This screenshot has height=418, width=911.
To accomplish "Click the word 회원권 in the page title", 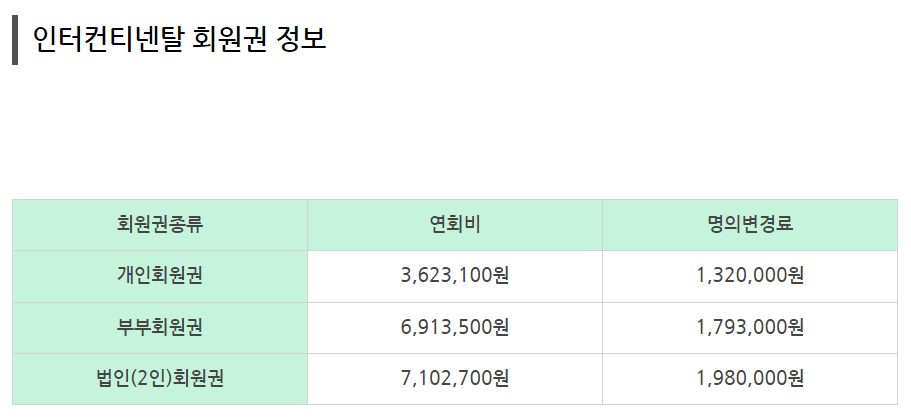I will pyautogui.click(x=230, y=39).
